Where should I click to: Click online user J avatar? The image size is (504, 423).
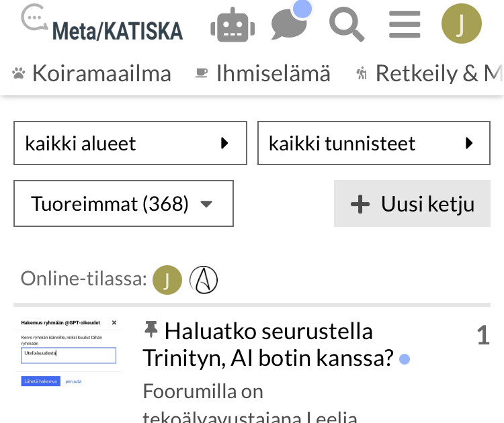[x=167, y=280]
